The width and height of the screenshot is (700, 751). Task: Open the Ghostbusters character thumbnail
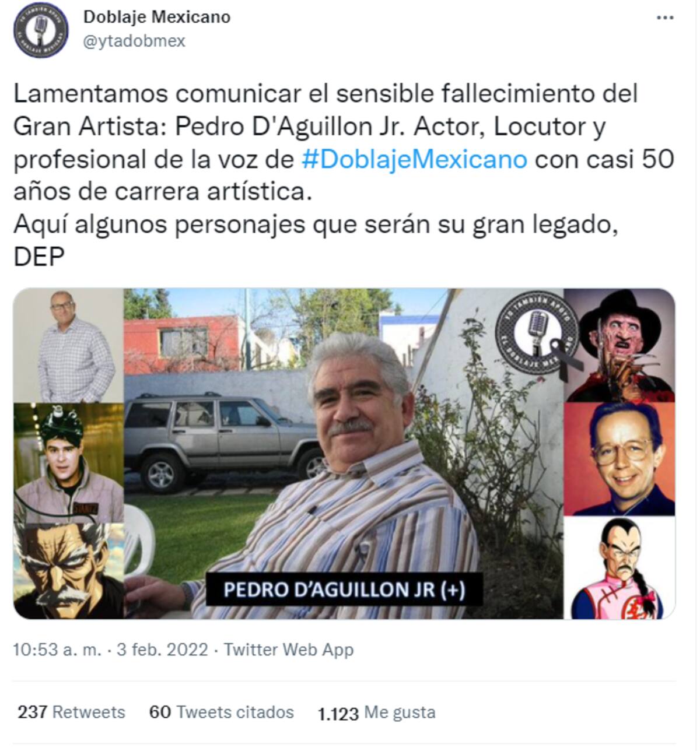(68, 463)
